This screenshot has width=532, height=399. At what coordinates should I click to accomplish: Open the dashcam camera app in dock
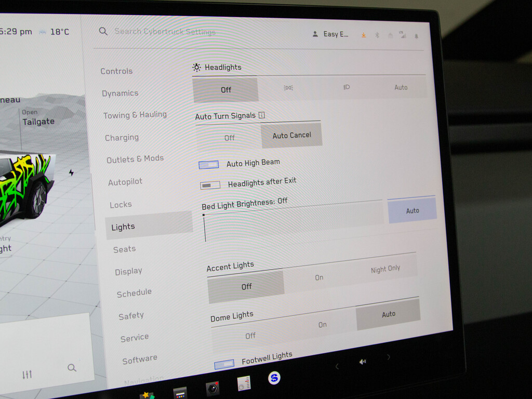(212, 389)
